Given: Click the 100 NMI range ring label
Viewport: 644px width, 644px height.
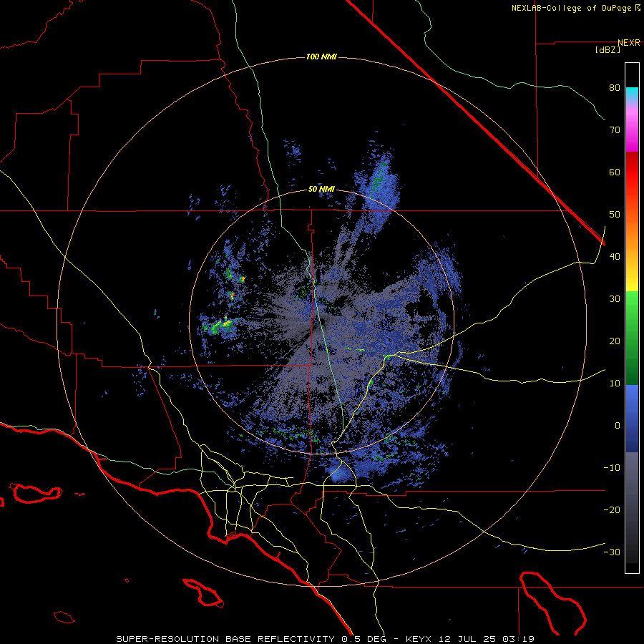Looking at the screenshot, I should 321,57.
